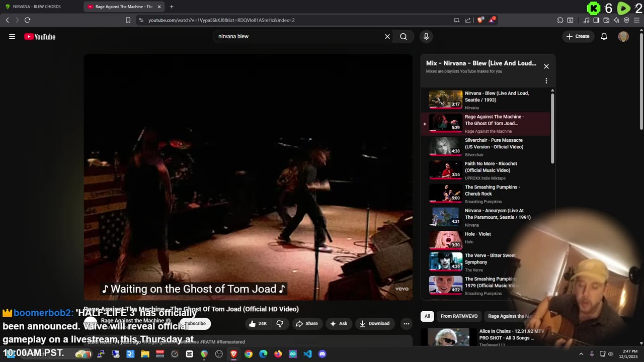Open the Leo AI sparkle icon

(616, 20)
